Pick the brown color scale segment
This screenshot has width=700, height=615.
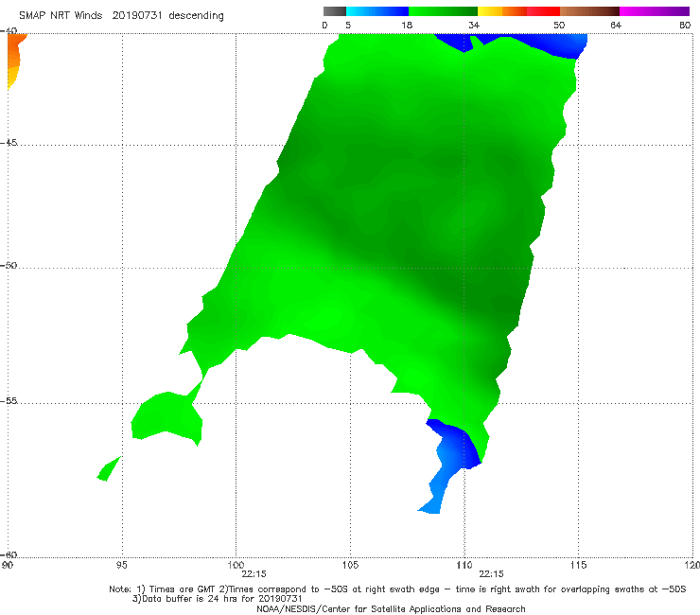pyautogui.click(x=589, y=11)
